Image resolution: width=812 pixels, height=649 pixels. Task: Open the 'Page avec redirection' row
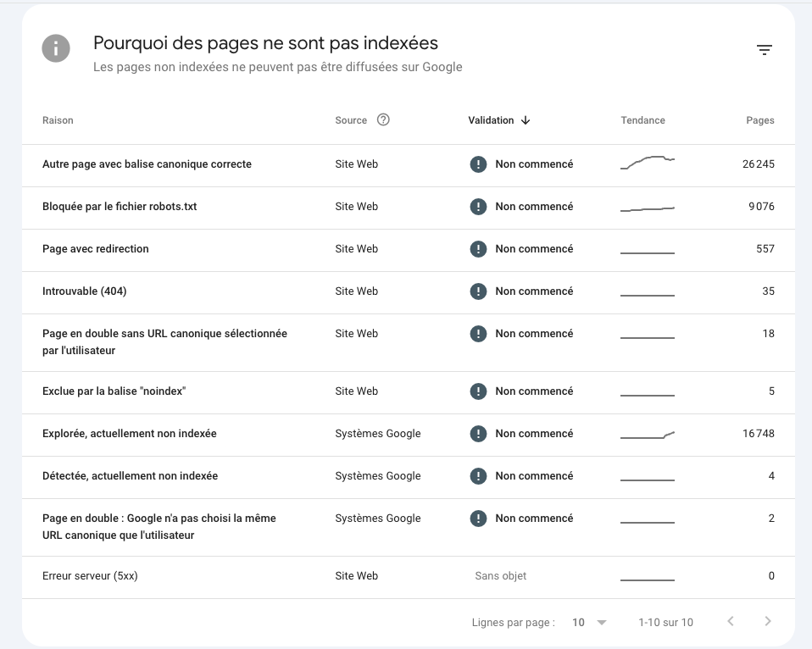point(96,249)
